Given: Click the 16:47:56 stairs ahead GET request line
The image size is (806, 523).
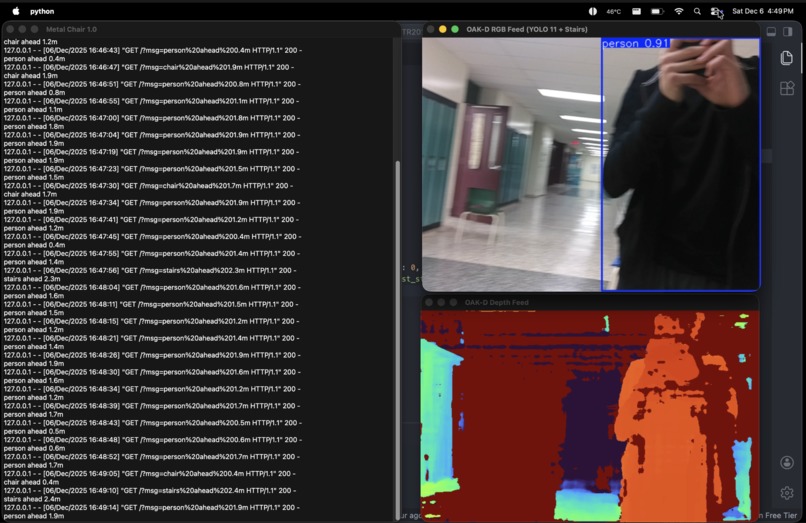Looking at the screenshot, I should (x=150, y=270).
